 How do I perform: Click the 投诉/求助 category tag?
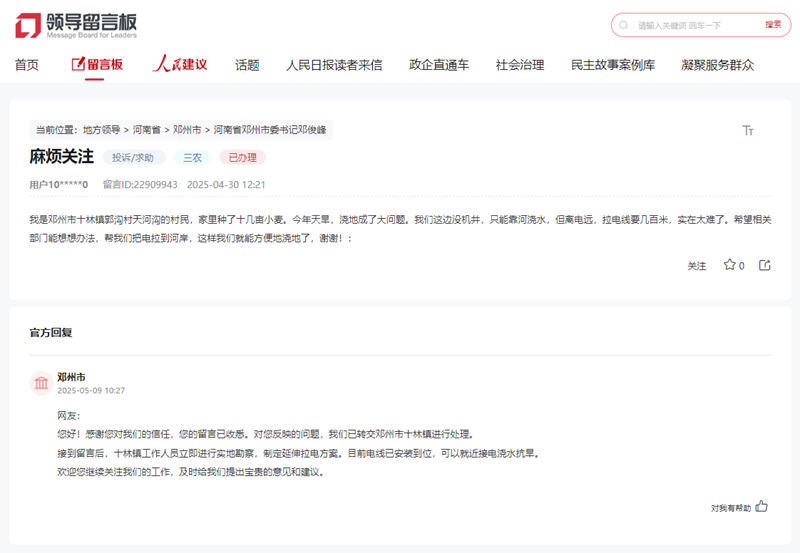pyautogui.click(x=133, y=157)
